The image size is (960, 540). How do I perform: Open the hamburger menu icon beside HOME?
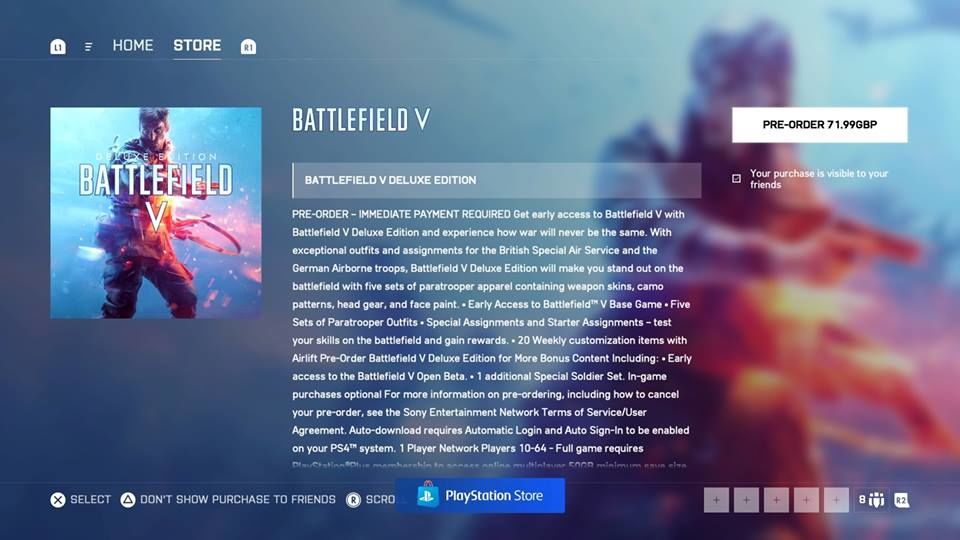point(88,47)
